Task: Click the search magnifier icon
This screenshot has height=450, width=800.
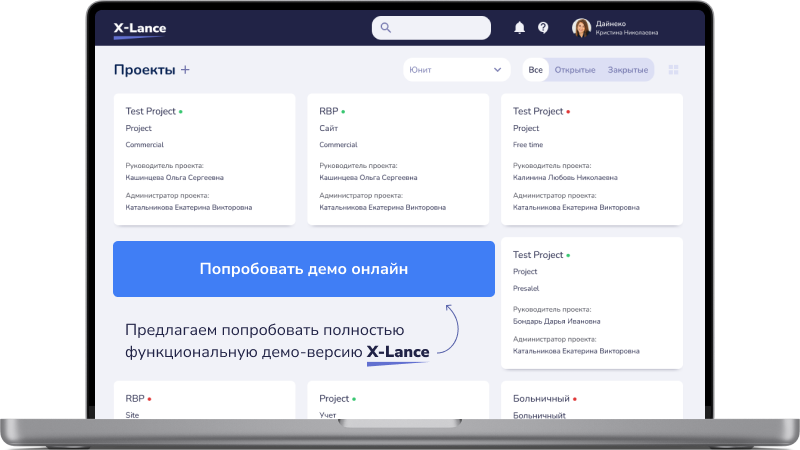Action: point(386,28)
